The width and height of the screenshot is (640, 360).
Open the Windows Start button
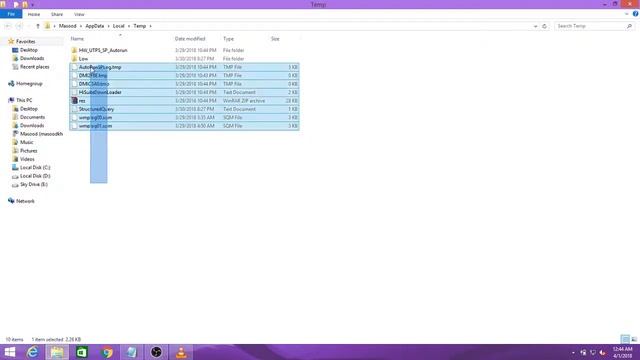(x=10, y=352)
